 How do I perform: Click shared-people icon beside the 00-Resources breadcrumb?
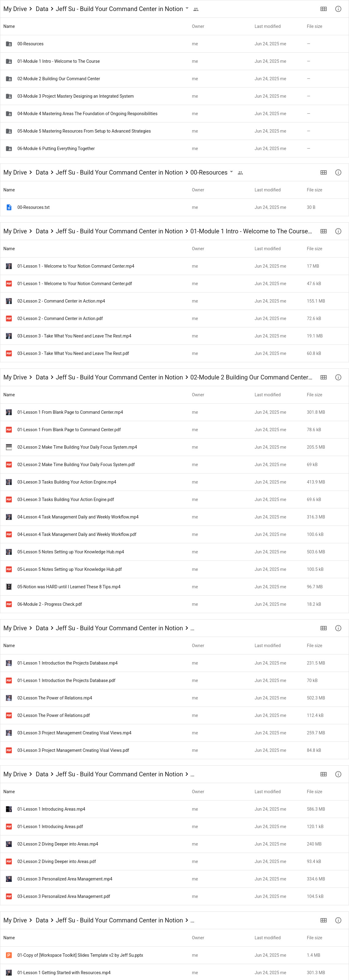pyautogui.click(x=240, y=173)
